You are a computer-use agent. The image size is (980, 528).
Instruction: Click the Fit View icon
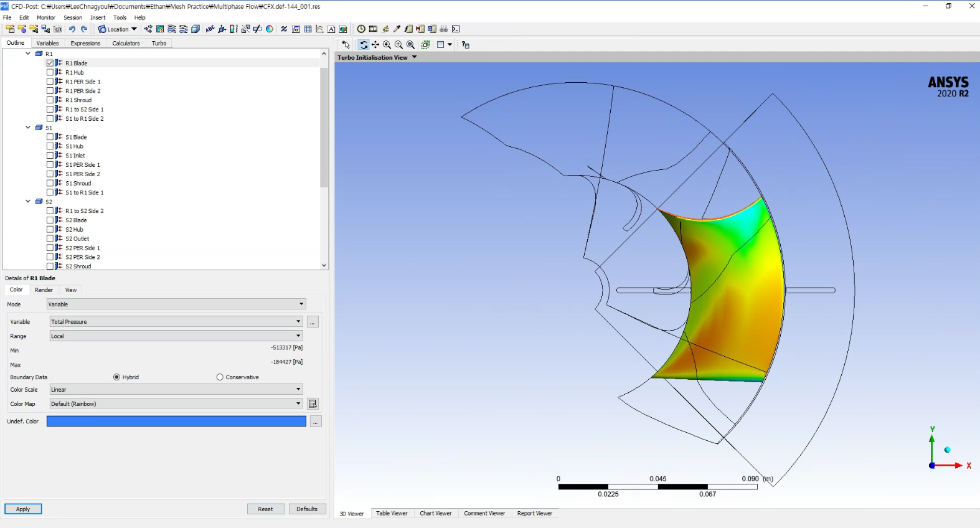click(410, 45)
